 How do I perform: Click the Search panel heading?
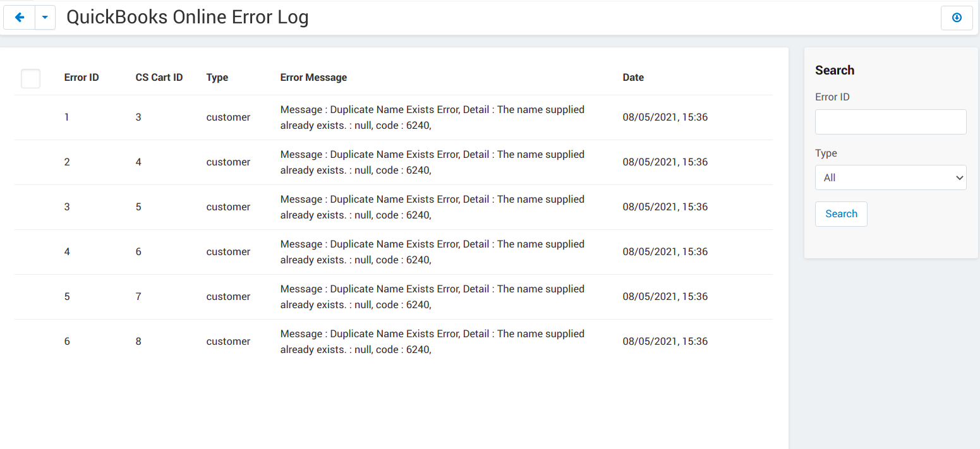(x=835, y=70)
